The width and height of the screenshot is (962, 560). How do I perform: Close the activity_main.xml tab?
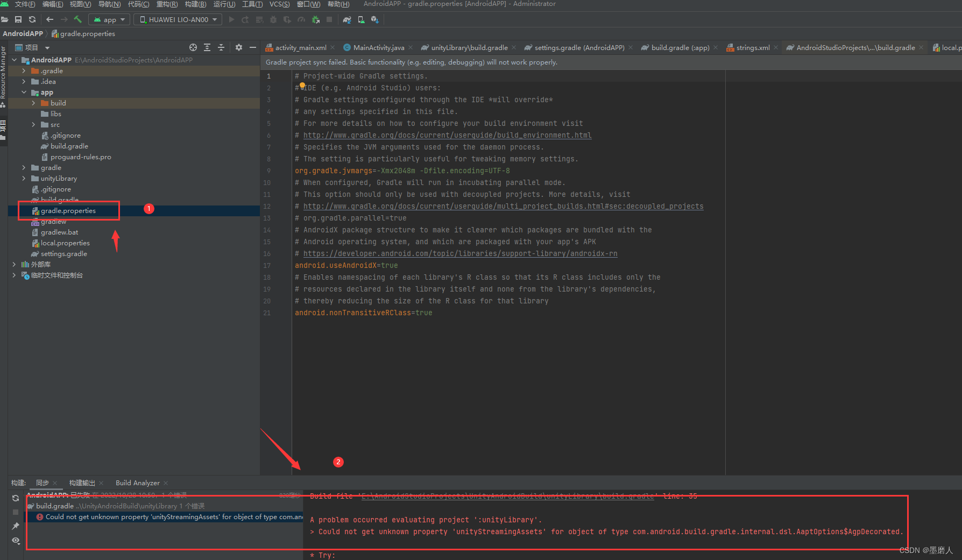click(333, 47)
